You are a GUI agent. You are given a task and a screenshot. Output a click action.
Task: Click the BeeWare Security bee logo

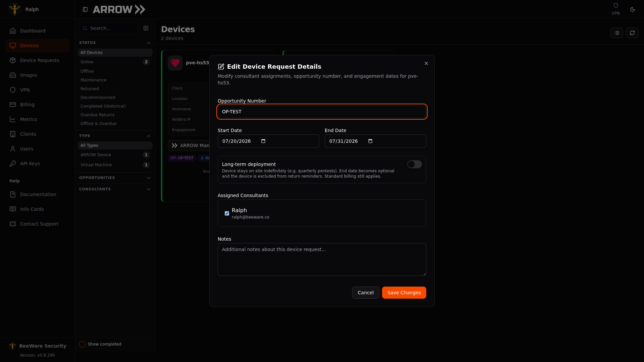(12, 346)
